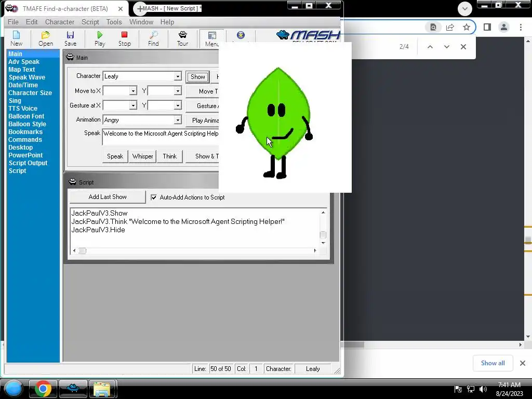
Task: Expand the Gesture at Y dropdown
Action: pos(178,105)
